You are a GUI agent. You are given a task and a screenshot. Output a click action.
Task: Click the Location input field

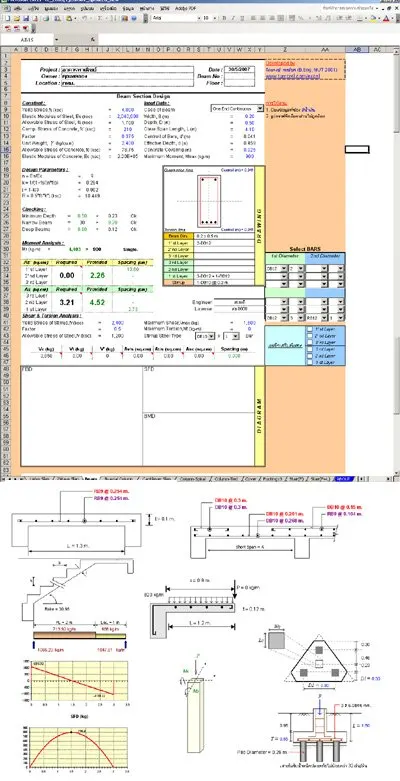click(127, 83)
